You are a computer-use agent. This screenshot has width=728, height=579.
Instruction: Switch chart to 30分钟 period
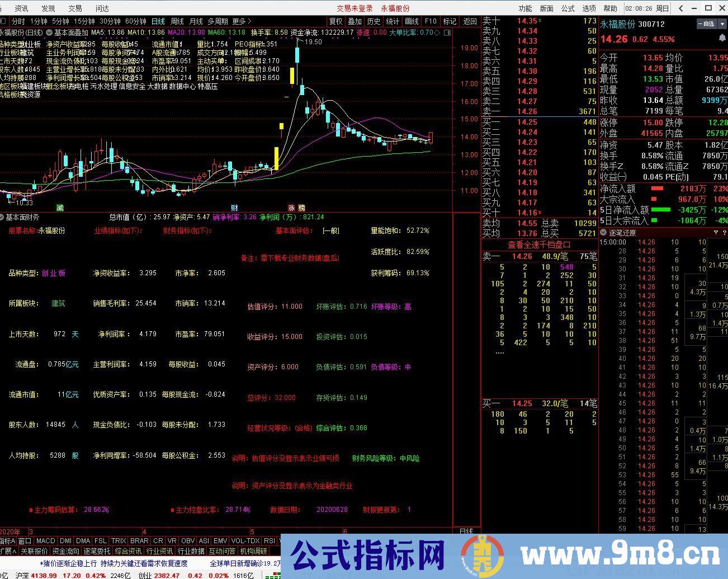[x=110, y=21]
